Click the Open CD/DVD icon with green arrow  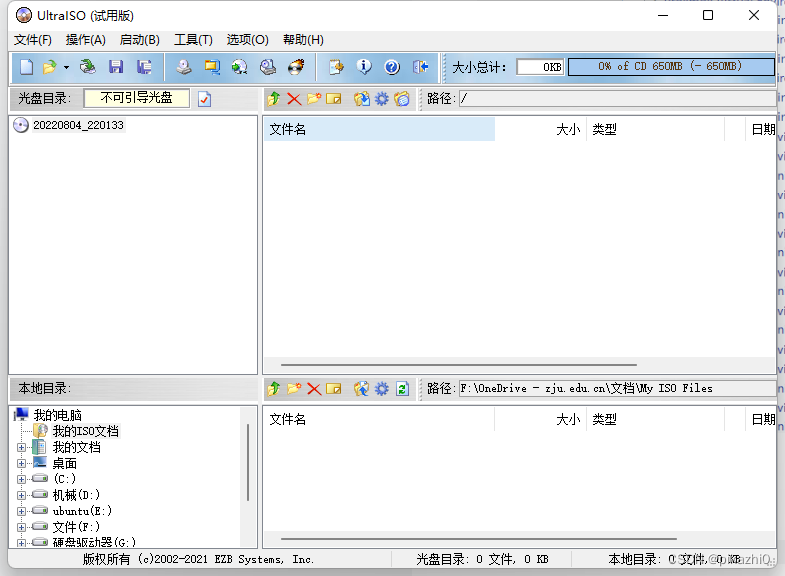[x=88, y=67]
